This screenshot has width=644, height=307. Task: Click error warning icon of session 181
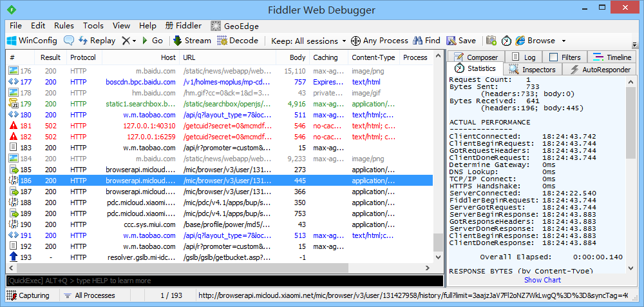pos(13,126)
